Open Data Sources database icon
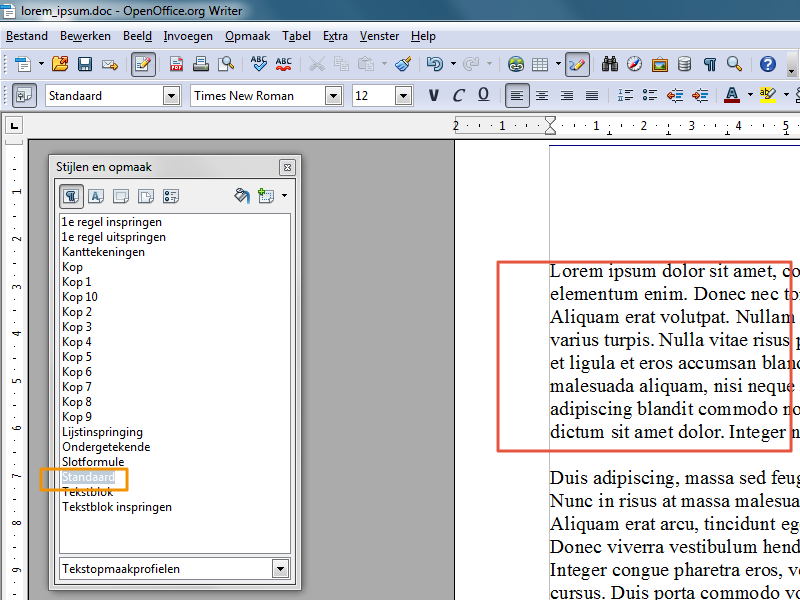 684,64
